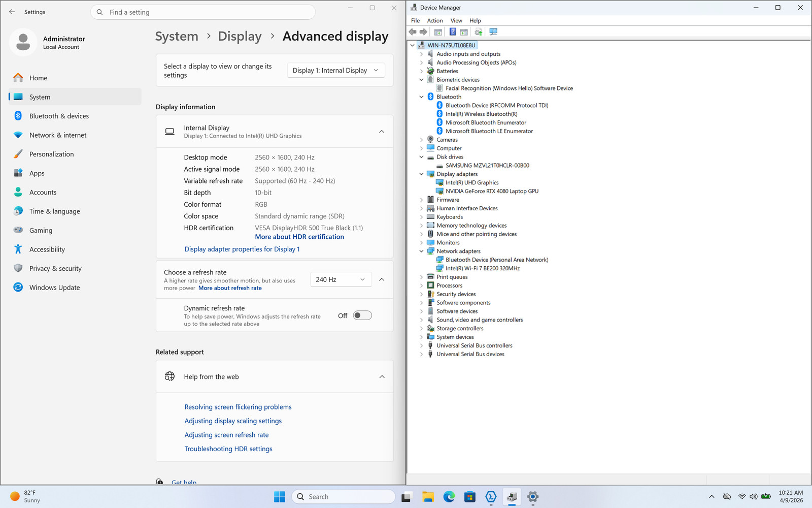Viewport: 812px width, 508px height.
Task: Click the More about refresh rate link
Action: click(x=230, y=288)
